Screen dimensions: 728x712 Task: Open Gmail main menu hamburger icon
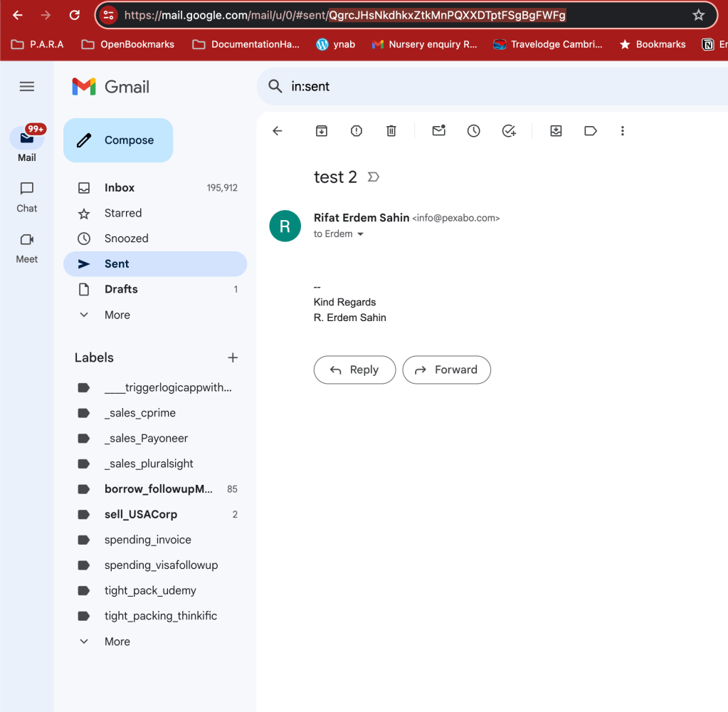pos(27,86)
